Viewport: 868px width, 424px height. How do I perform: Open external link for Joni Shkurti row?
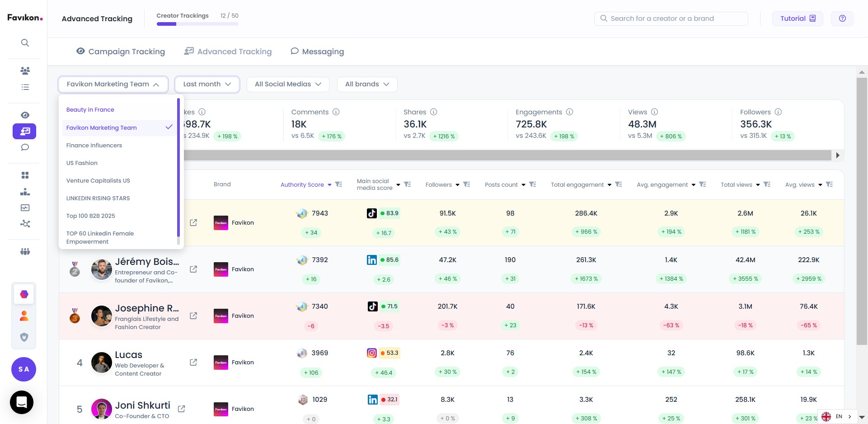point(182,409)
